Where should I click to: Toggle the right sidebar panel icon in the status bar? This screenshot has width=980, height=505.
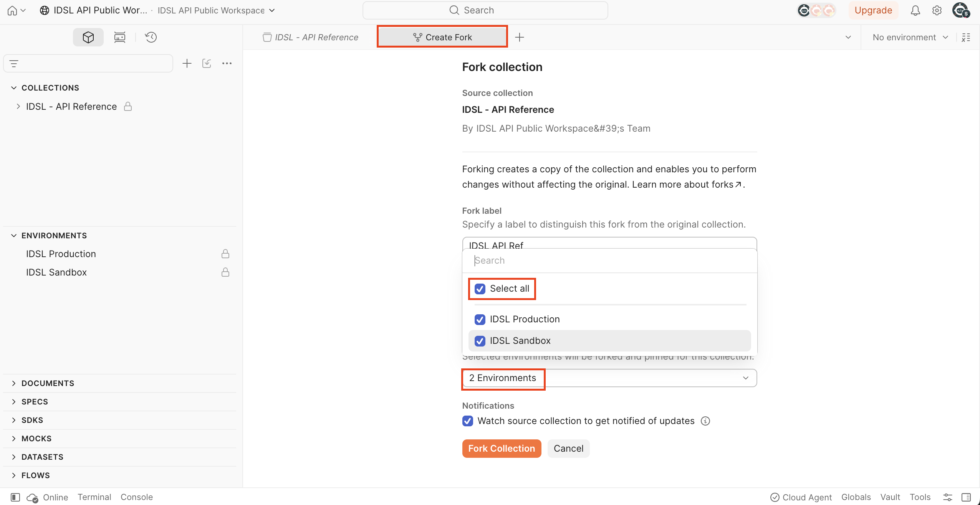click(x=966, y=497)
